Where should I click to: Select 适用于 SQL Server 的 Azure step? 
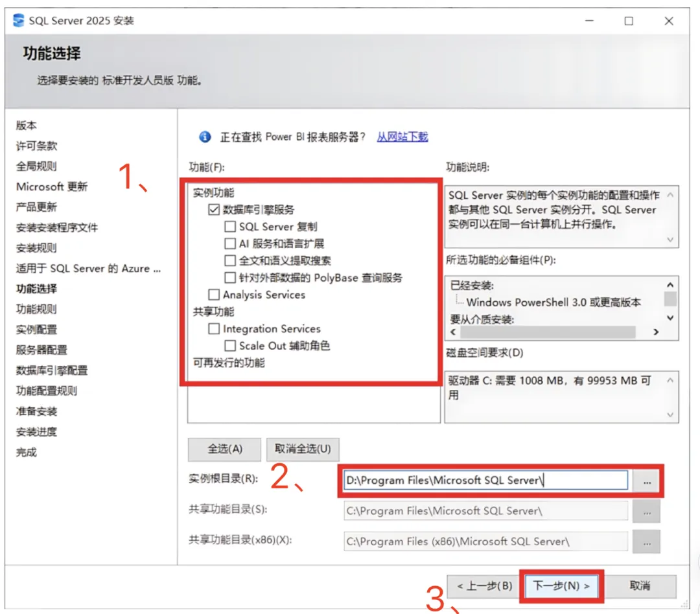tap(88, 269)
